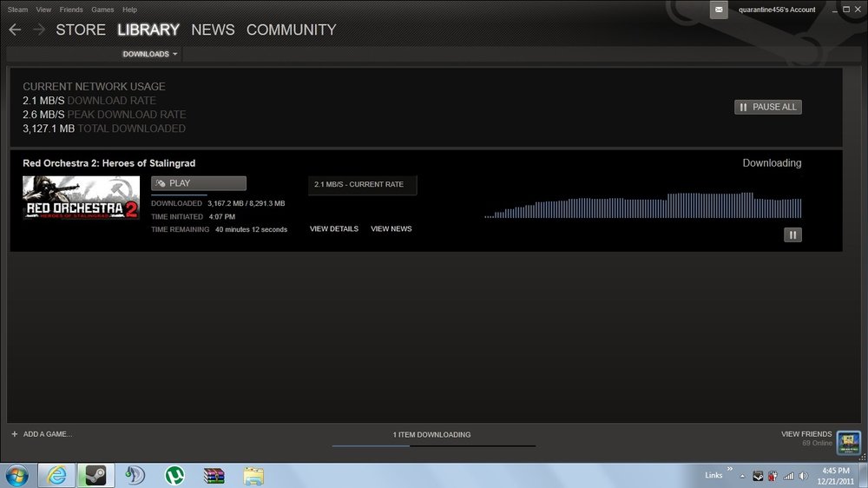868x488 pixels.
Task: Open the Downloads dropdown
Action: 150,54
